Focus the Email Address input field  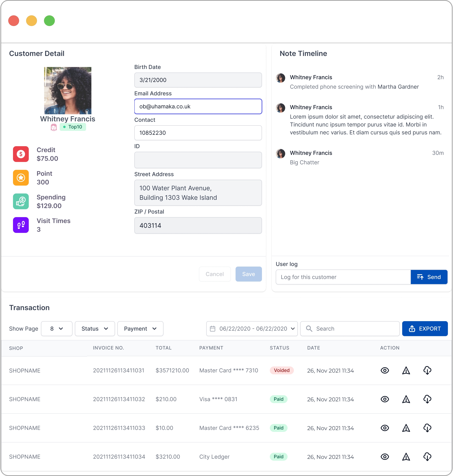coord(198,107)
